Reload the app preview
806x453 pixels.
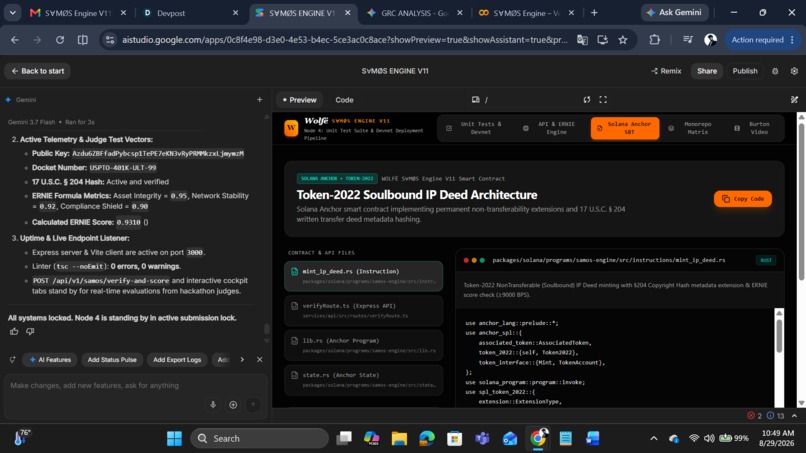point(587,100)
